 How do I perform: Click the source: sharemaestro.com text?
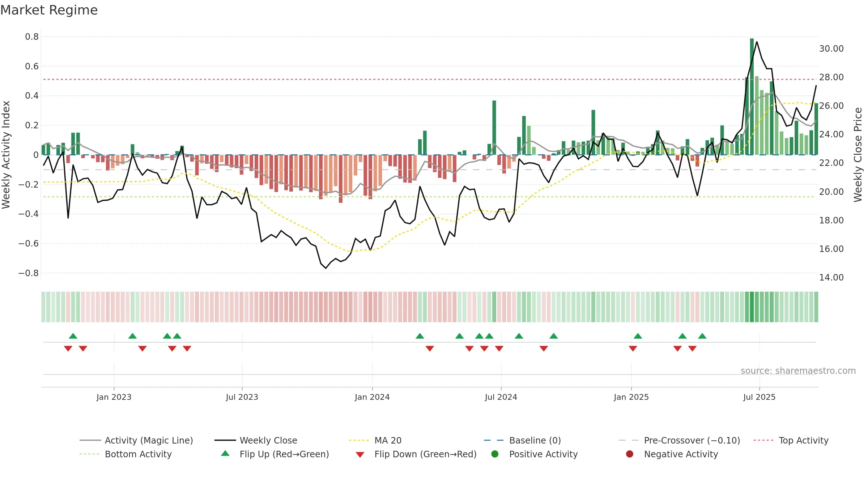point(798,371)
